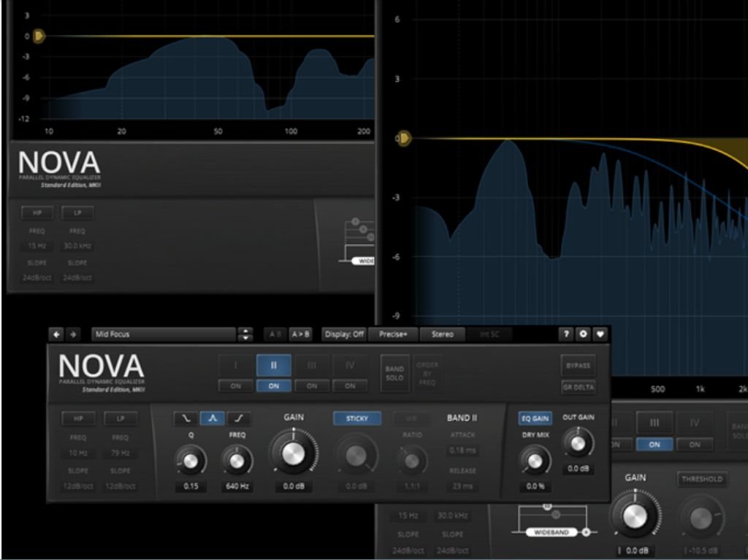Viewport: 748px width, 560px height.
Task: Select Band III tab in right Nova window
Action: click(x=654, y=423)
